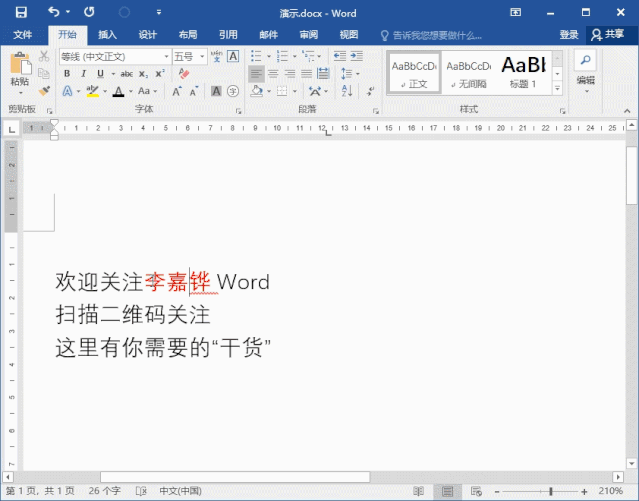Apply yellow text highlight color

coord(93,91)
